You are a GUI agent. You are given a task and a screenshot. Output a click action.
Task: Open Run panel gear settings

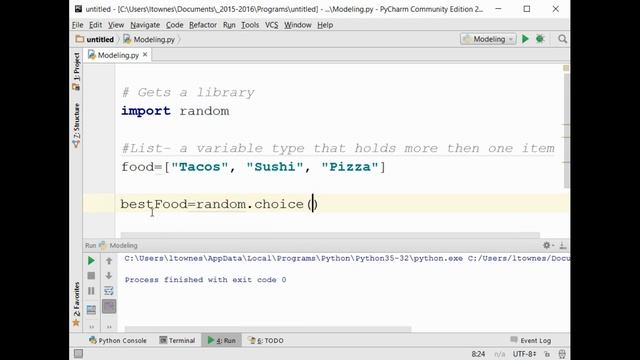point(547,245)
